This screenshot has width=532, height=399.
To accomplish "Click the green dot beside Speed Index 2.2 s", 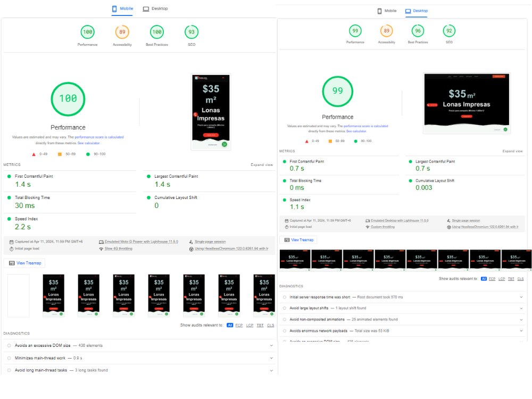I will (x=9, y=219).
